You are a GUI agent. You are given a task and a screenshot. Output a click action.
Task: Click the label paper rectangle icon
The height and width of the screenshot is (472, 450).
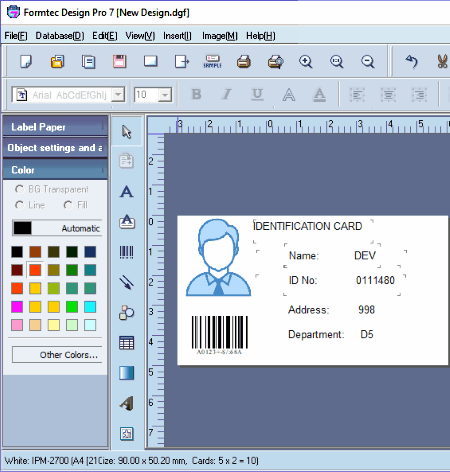click(151, 62)
